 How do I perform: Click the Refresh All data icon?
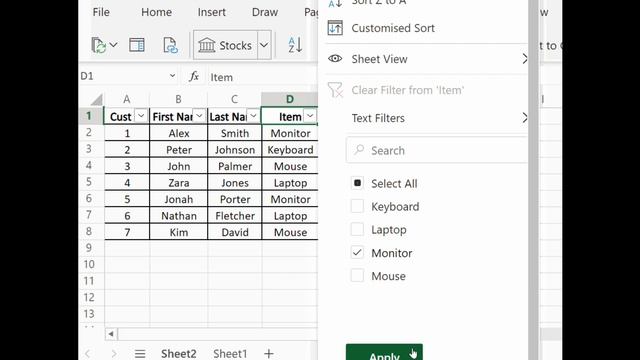point(99,45)
